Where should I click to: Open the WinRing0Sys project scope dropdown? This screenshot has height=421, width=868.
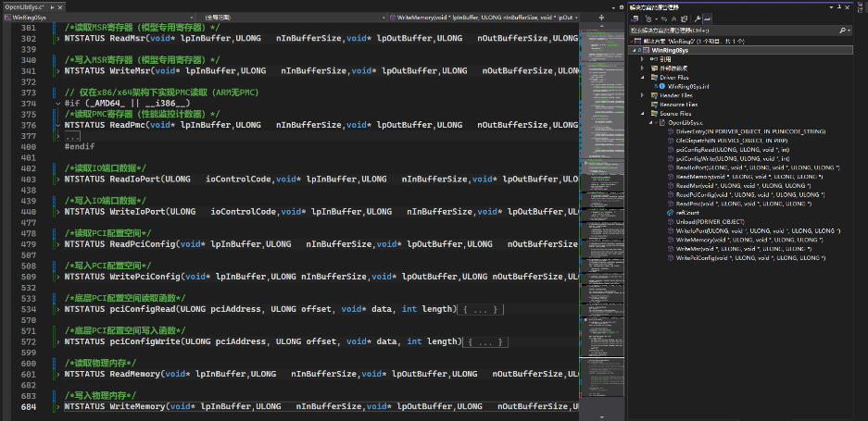[x=93, y=17]
